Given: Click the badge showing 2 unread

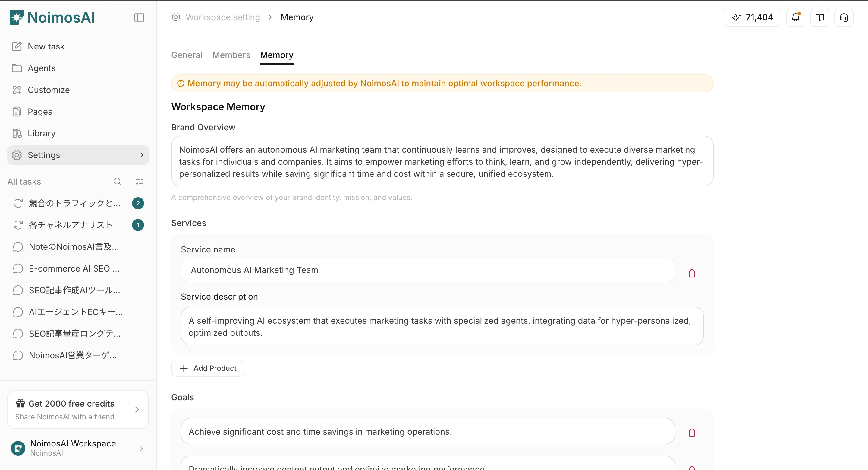Looking at the screenshot, I should click(138, 203).
